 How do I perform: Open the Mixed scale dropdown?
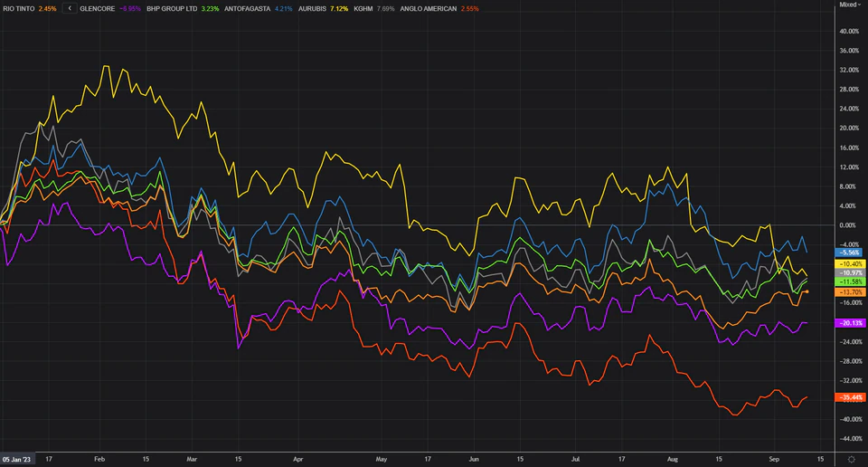[850, 5]
